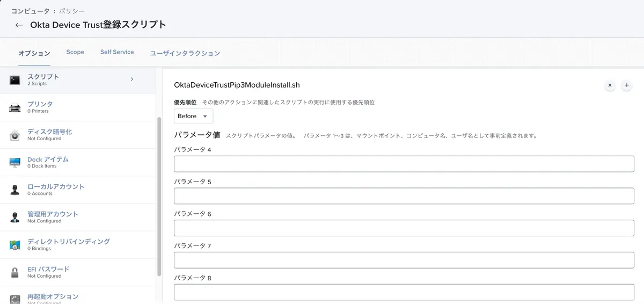Select EFI パスワード payload
644x304 pixels.
[x=78, y=272]
